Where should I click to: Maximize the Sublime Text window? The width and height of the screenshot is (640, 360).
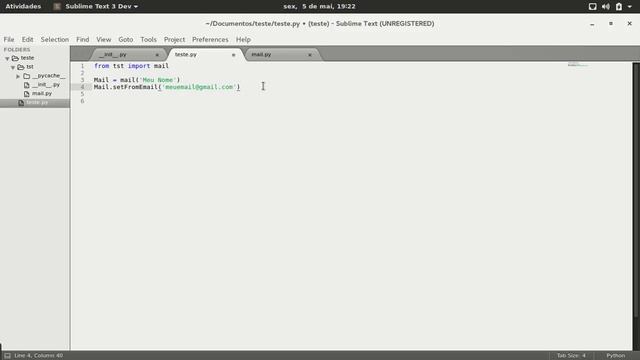pos(611,24)
